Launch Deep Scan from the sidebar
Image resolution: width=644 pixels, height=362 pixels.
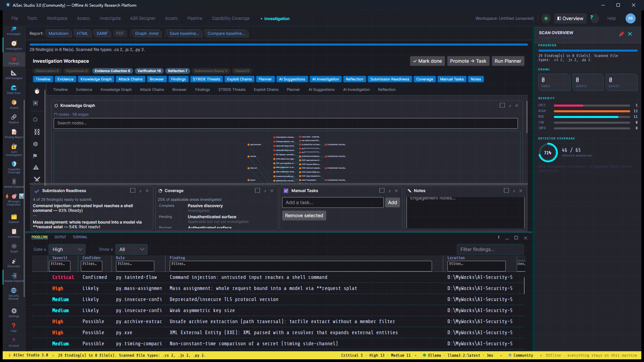tap(14, 90)
